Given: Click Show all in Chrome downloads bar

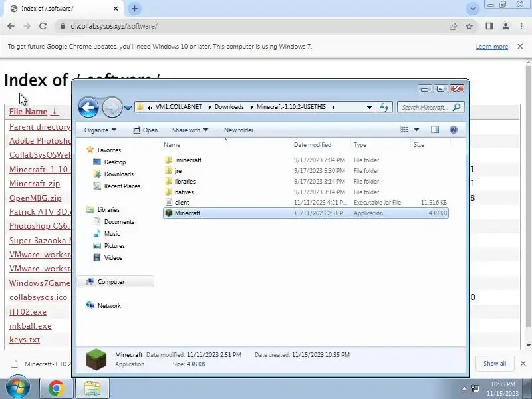Looking at the screenshot, I should 495,364.
